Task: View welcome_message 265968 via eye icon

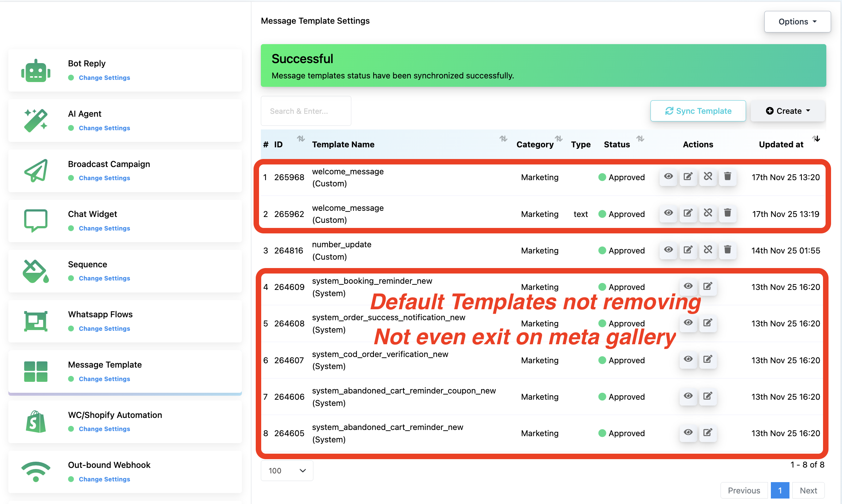Action: pos(668,177)
